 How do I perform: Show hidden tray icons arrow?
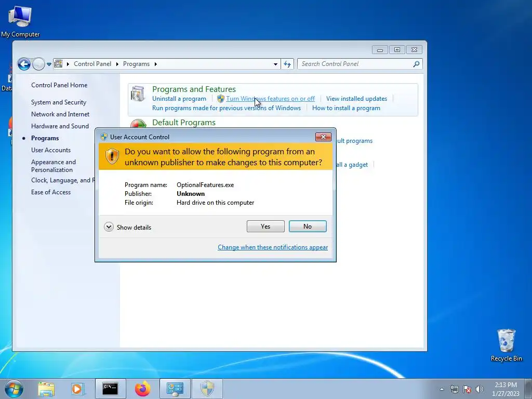click(x=442, y=389)
